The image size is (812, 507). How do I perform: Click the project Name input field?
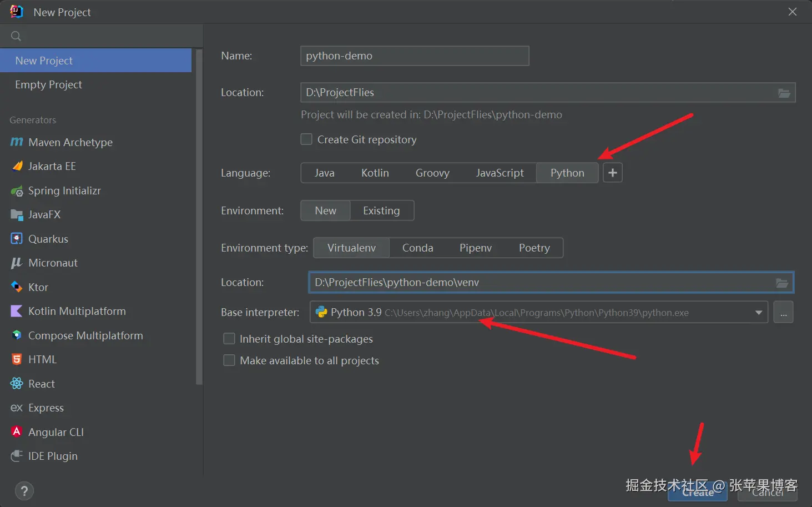coord(415,56)
